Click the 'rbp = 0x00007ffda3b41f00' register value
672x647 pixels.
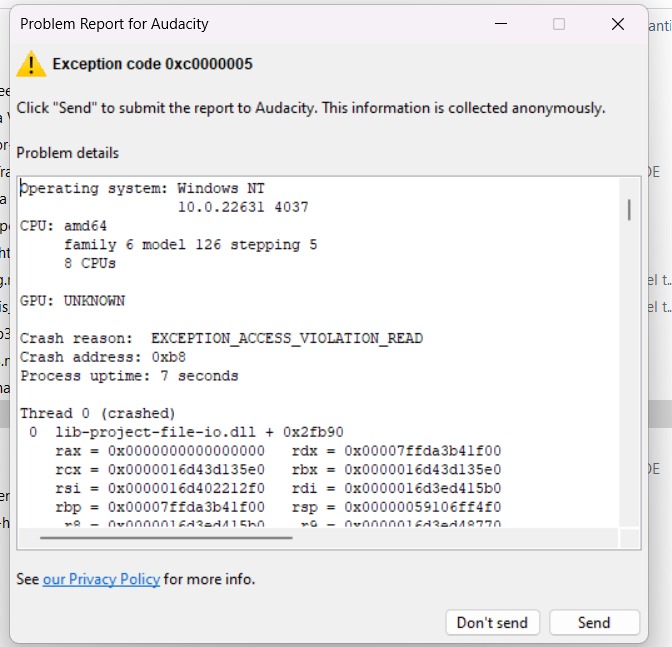160,507
